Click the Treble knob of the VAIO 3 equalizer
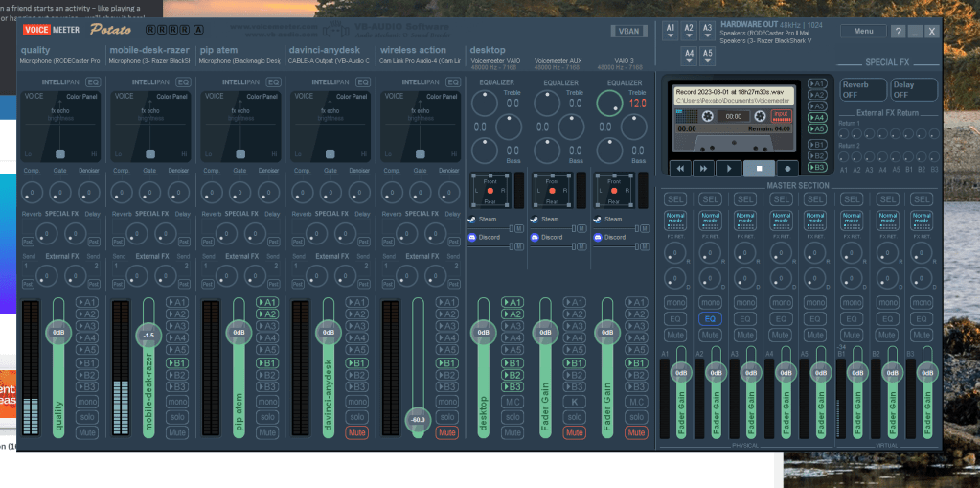The width and height of the screenshot is (980, 488). tap(609, 104)
